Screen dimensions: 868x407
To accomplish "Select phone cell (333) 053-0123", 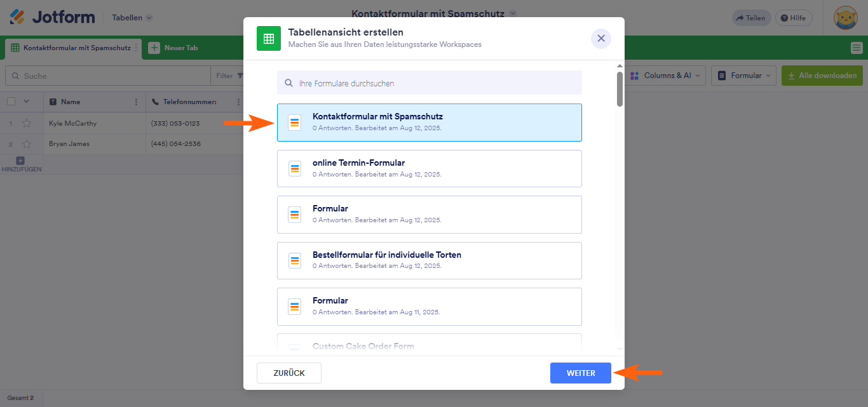I will [x=194, y=123].
